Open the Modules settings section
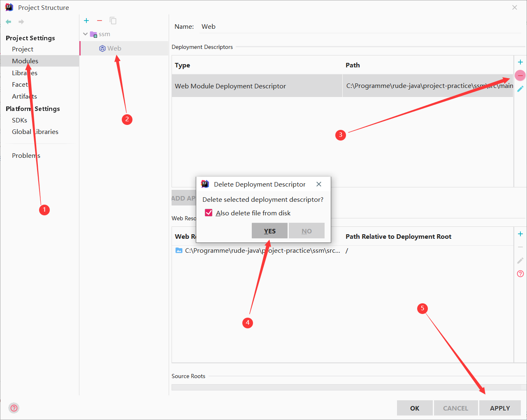The height and width of the screenshot is (420, 527). click(25, 61)
